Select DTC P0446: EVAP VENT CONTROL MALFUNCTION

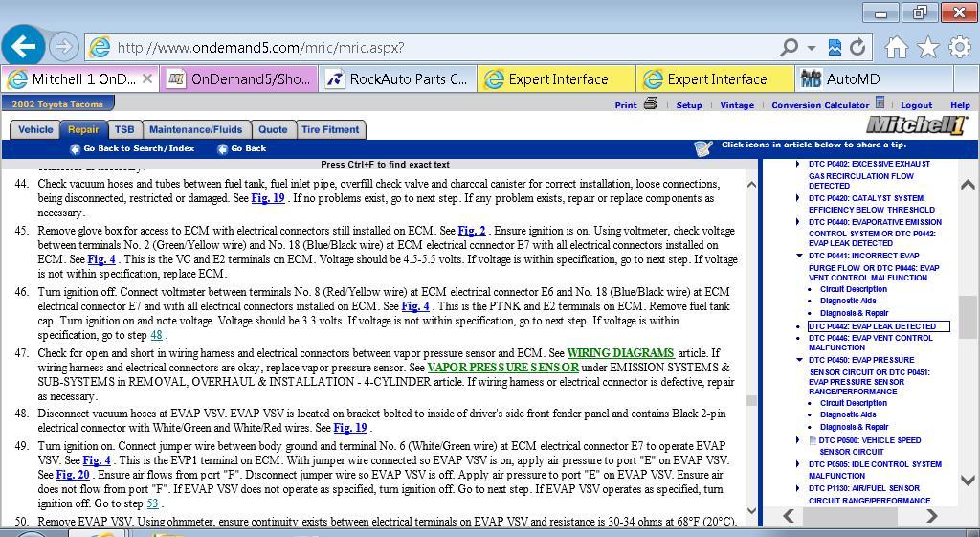click(871, 343)
